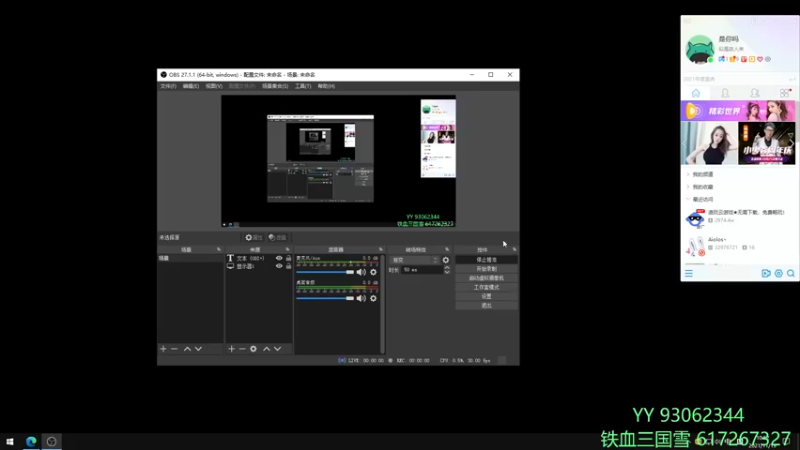Switch to YY home tab
Image resolution: width=800 pixels, height=450 pixels.
(x=696, y=93)
